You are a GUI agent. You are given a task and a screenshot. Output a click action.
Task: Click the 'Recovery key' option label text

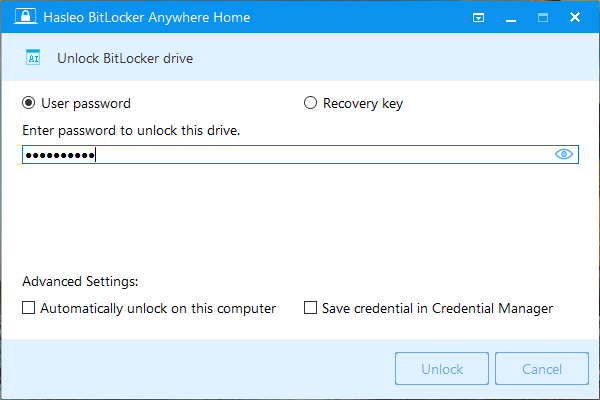click(363, 103)
